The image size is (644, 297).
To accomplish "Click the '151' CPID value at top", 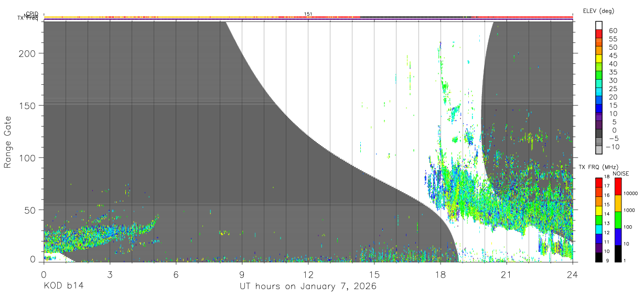I will click(308, 14).
